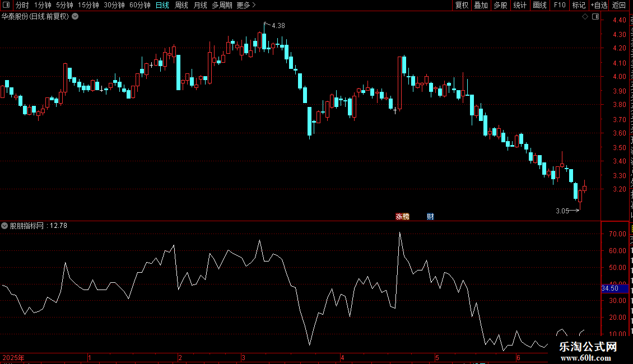The width and height of the screenshot is (633, 364).
Task: Open dropdown beside 华泰股份 title
Action: pyautogui.click(x=75, y=17)
